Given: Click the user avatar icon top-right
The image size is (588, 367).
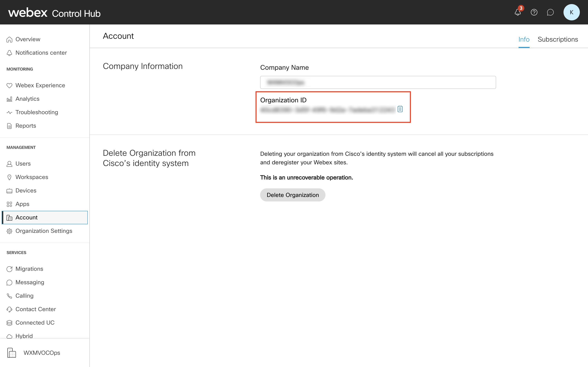Looking at the screenshot, I should pos(572,12).
